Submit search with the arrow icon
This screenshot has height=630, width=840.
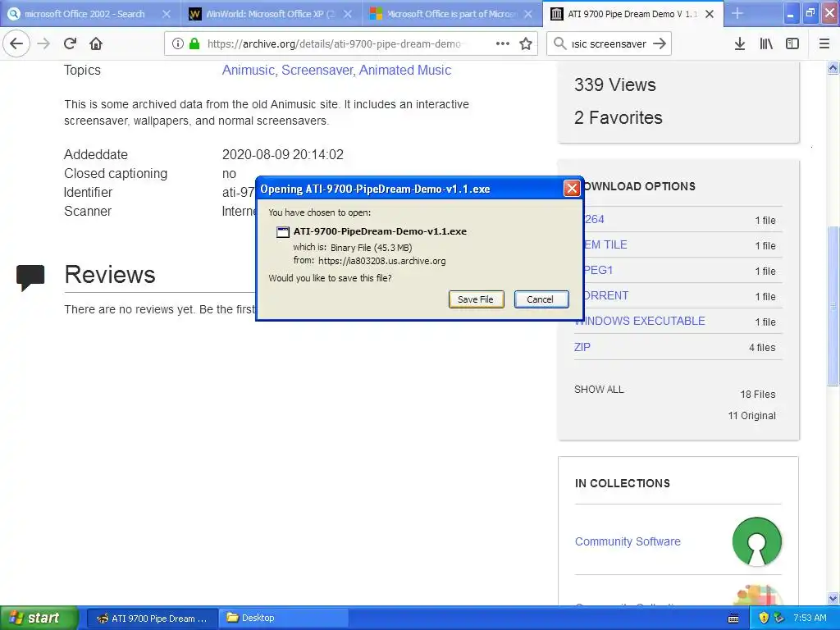660,43
